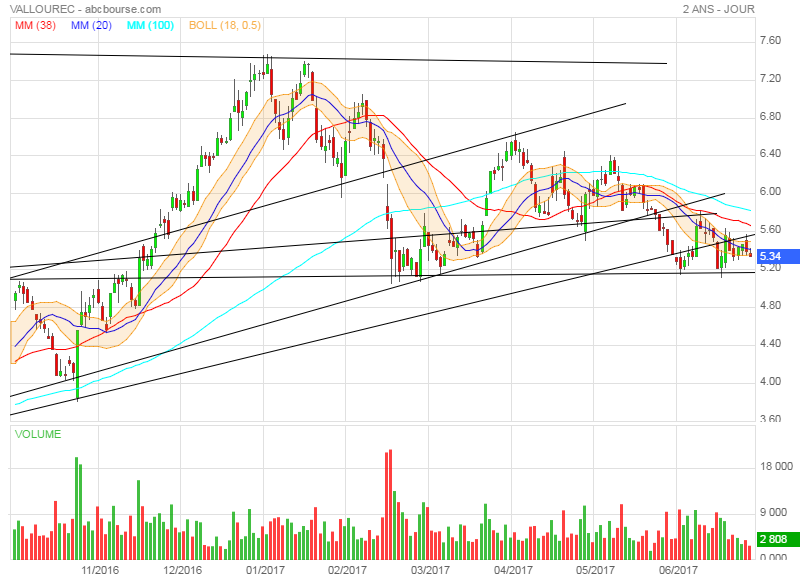Click the 9 000 volume axis label
The height and width of the screenshot is (580, 800).
pyautogui.click(x=773, y=512)
